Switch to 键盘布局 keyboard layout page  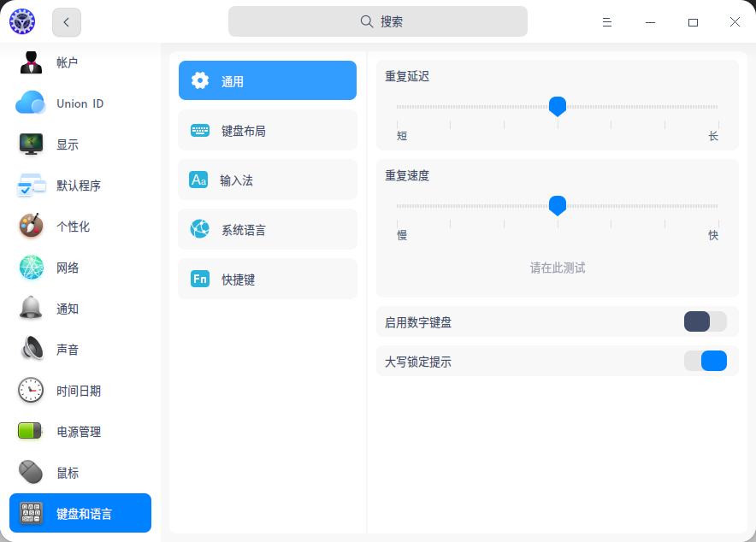point(268,130)
